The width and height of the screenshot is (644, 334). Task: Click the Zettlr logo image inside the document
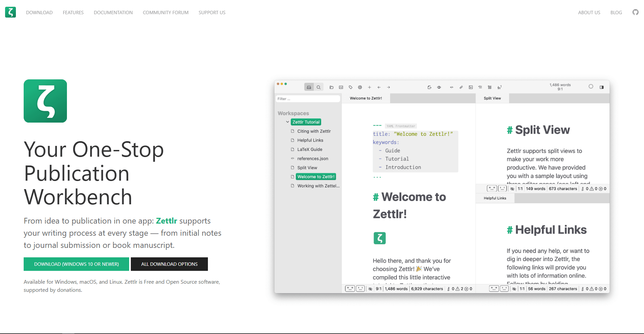pyautogui.click(x=380, y=238)
